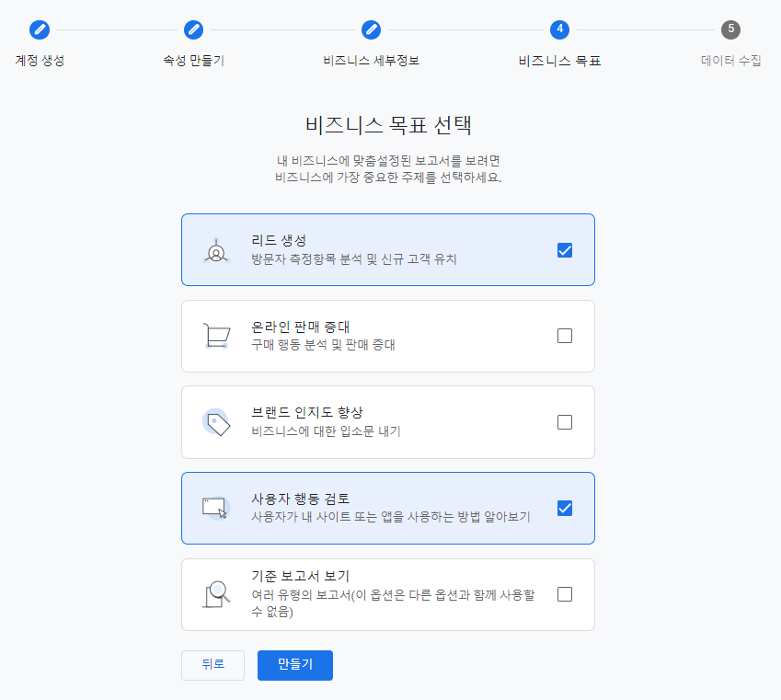Viewport: 781px width, 700px height.
Task: Click the price tag icon for 브랜드 인지도 향상
Action: click(x=216, y=422)
